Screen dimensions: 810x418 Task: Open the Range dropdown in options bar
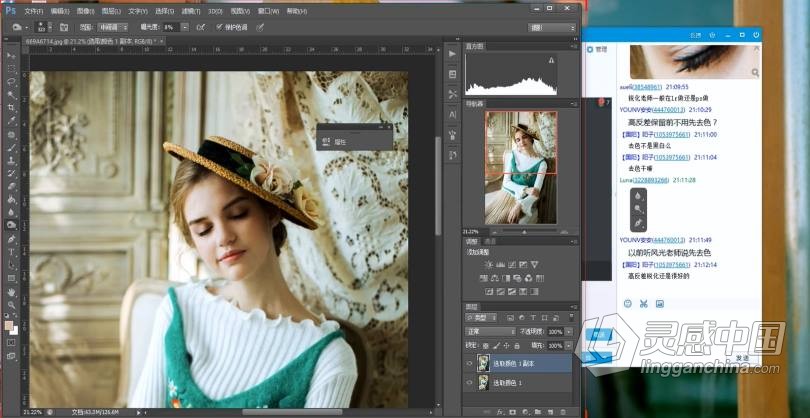pyautogui.click(x=111, y=27)
